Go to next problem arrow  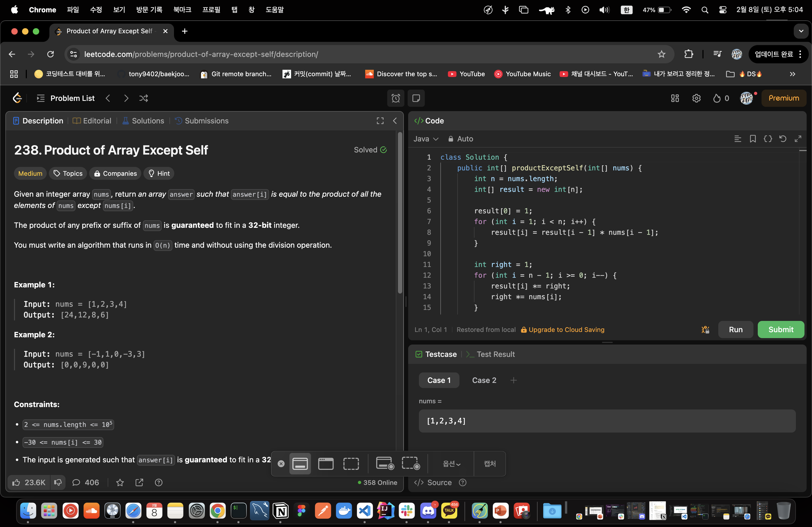tap(126, 98)
